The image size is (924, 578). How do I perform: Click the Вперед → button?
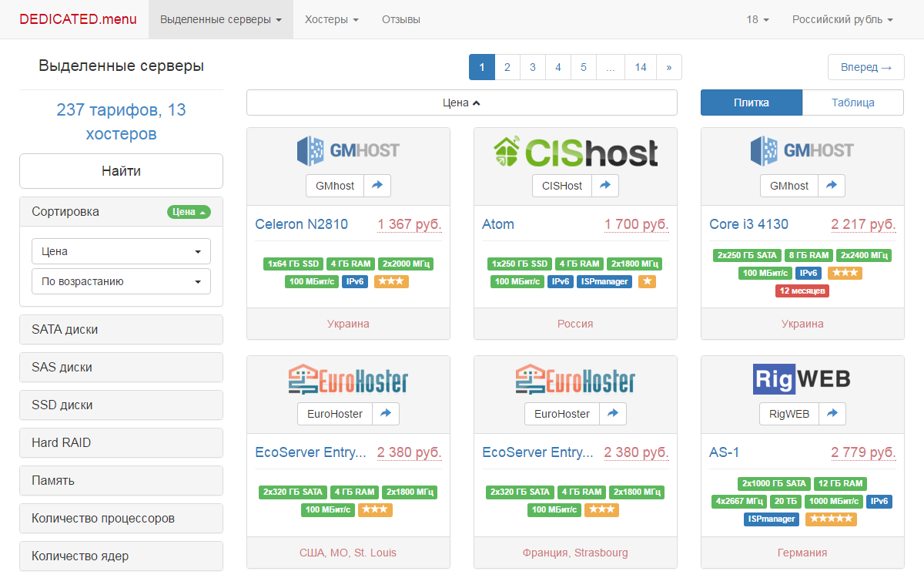click(866, 67)
